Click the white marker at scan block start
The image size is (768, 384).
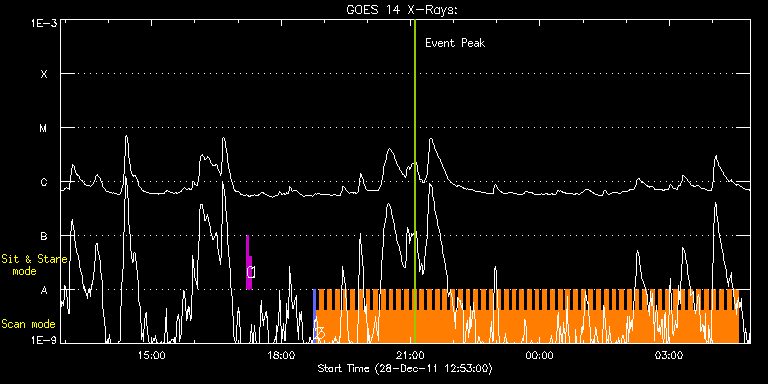[319, 333]
